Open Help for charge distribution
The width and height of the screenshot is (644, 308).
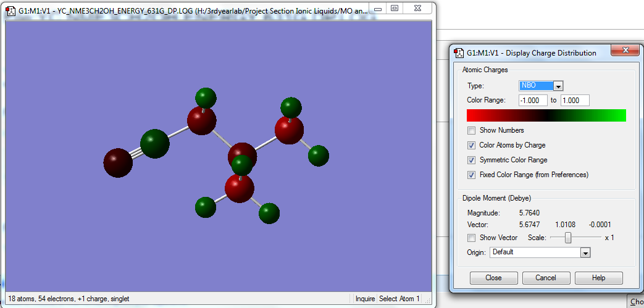[598, 278]
